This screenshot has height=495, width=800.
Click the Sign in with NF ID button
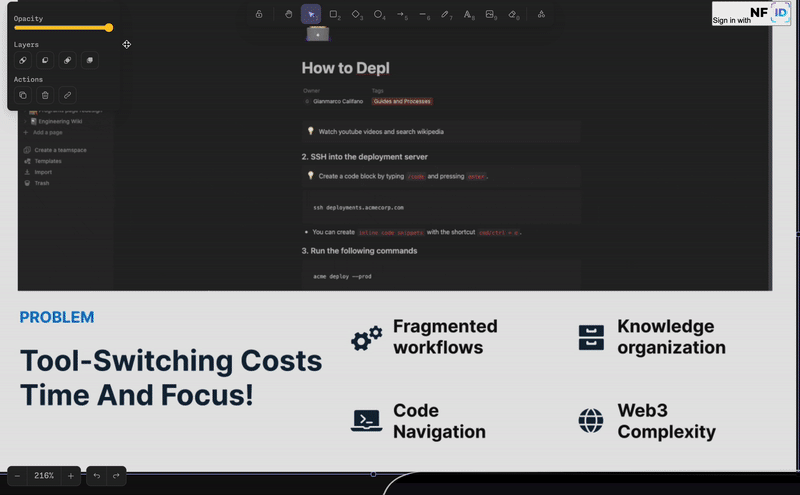coord(751,14)
